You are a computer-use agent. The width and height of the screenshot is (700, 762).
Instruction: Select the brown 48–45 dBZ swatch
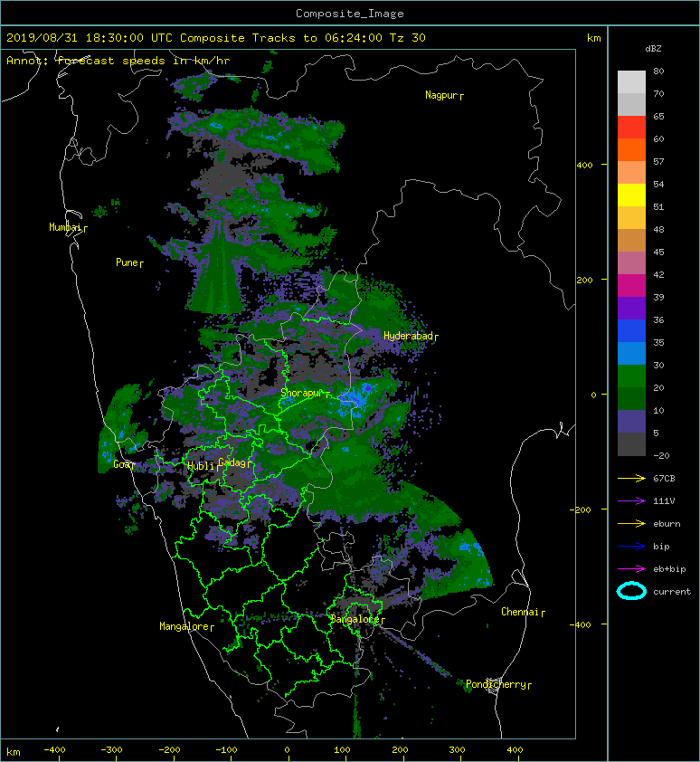pos(631,240)
